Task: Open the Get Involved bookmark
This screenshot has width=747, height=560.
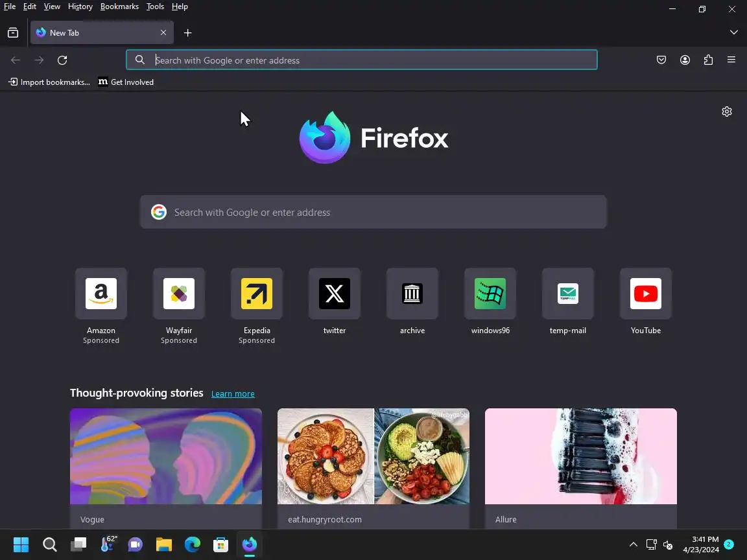Action: (126, 82)
